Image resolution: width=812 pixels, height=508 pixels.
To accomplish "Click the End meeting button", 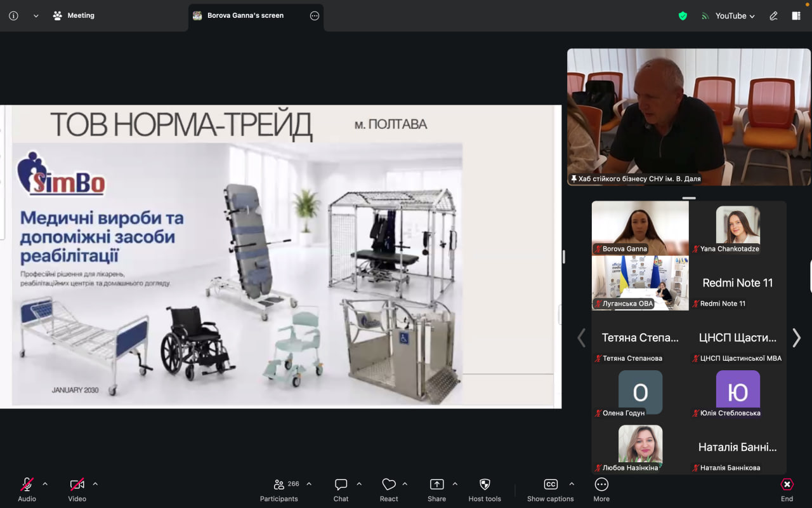I will coord(787,490).
